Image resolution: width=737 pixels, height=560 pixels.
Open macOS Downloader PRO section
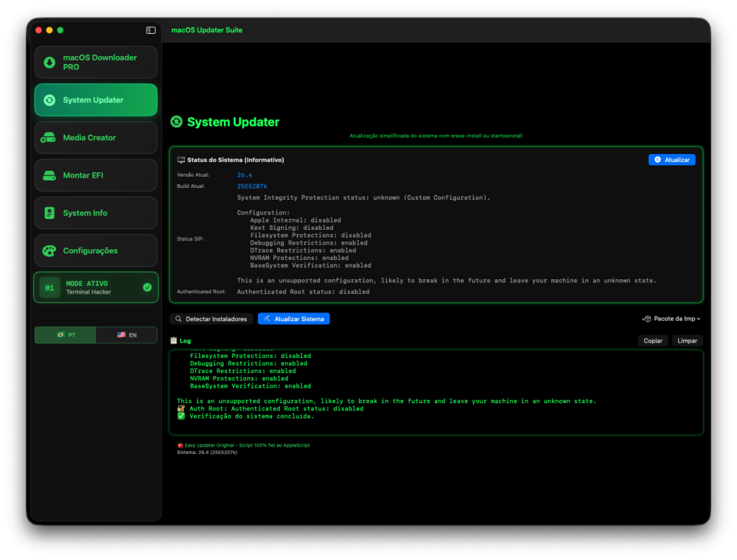coord(96,62)
